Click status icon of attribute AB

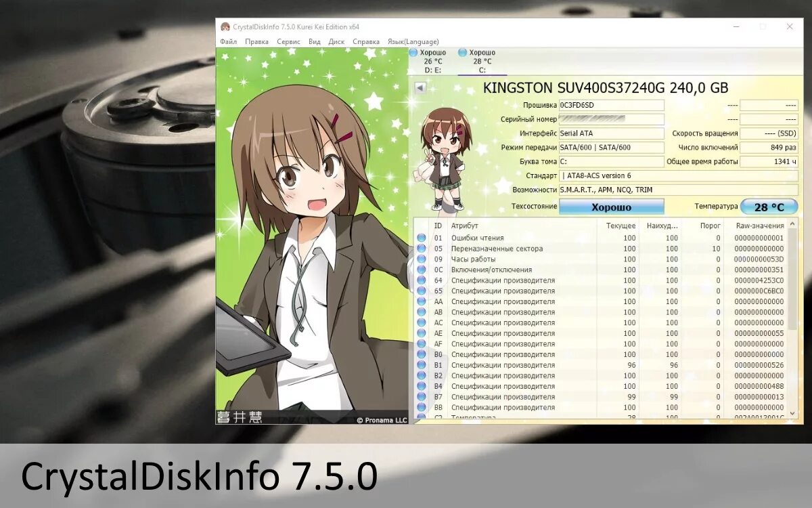(x=422, y=312)
